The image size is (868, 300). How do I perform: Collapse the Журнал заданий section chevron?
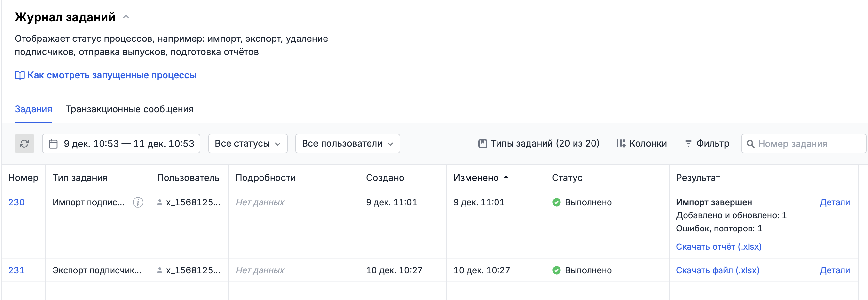[126, 17]
